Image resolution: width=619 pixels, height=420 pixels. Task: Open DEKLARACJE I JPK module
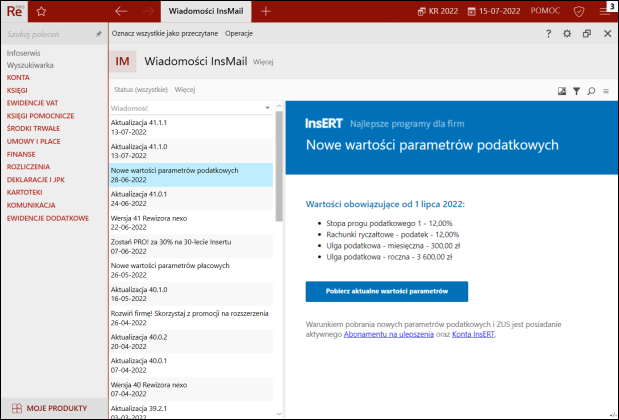(x=36, y=180)
